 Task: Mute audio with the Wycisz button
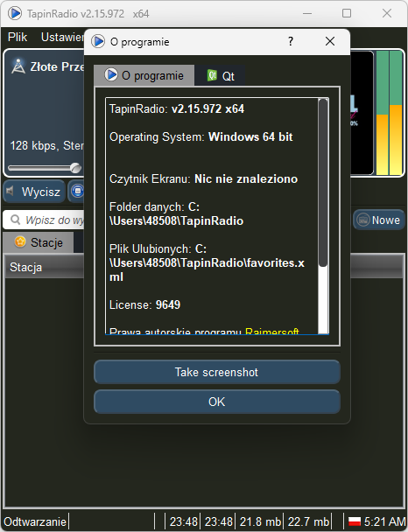34,192
